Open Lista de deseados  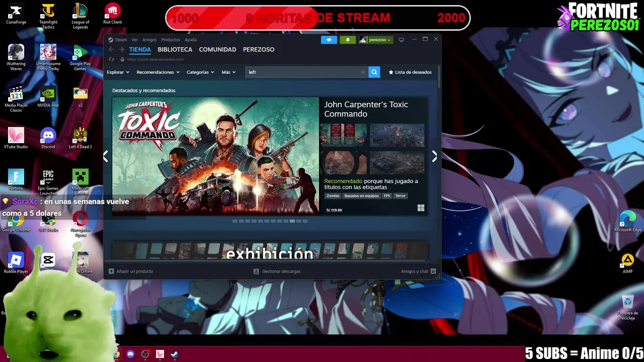point(410,72)
